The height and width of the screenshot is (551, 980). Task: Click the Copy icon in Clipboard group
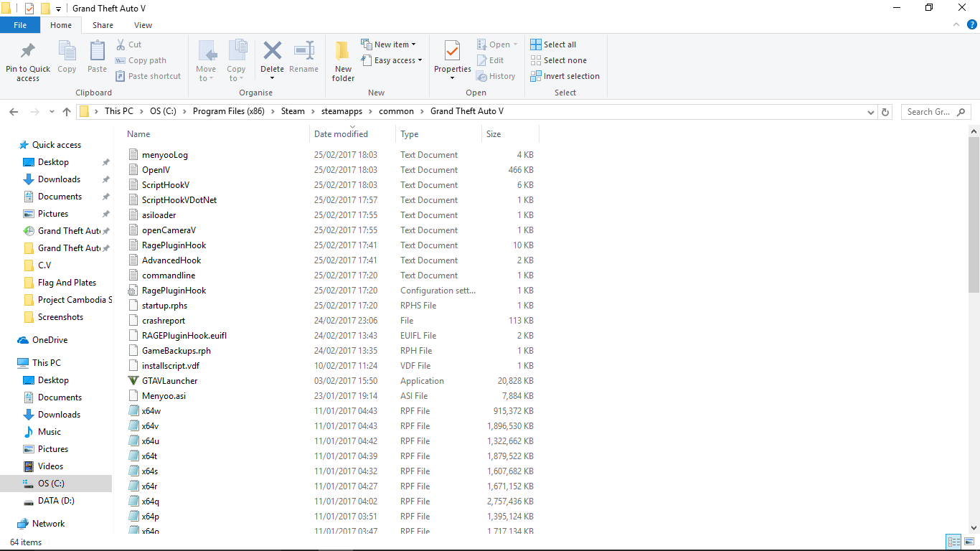pyautogui.click(x=67, y=52)
